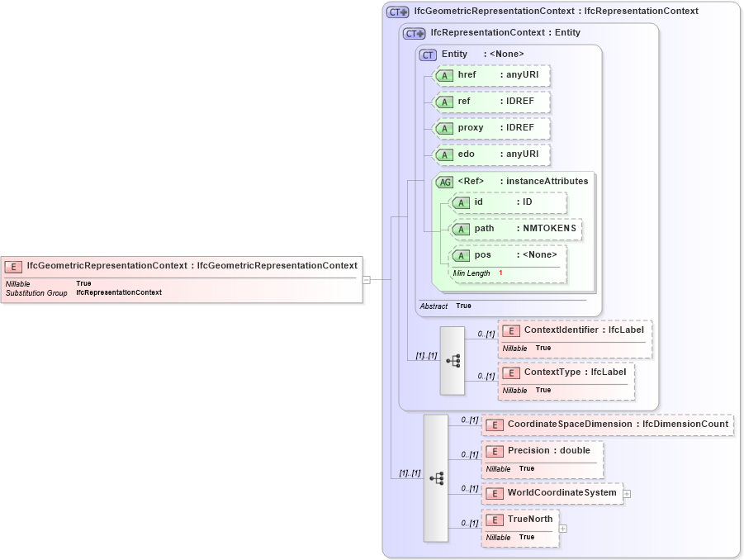Click the A icon next to edo
Viewport: 744px width, 560px height.
(444, 154)
